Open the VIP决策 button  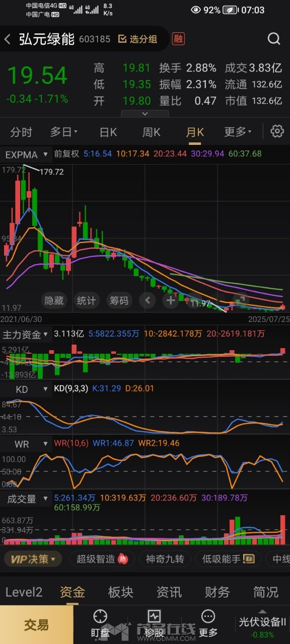tap(33, 558)
